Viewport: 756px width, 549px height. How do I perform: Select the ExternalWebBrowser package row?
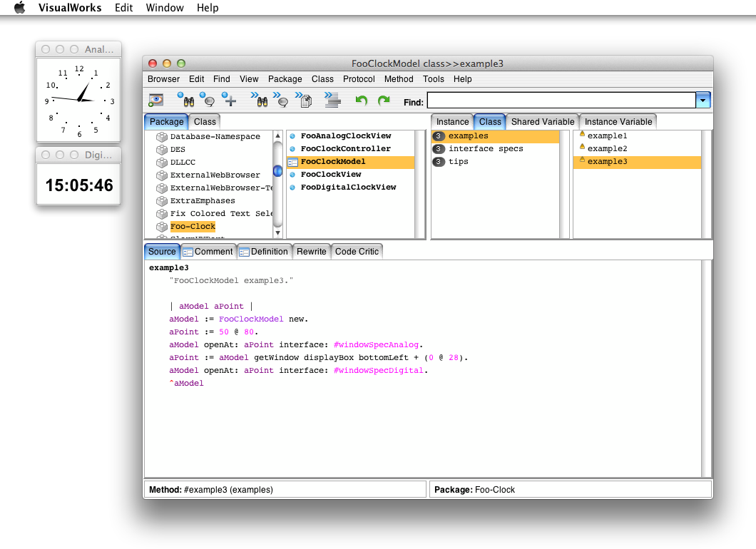click(209, 175)
